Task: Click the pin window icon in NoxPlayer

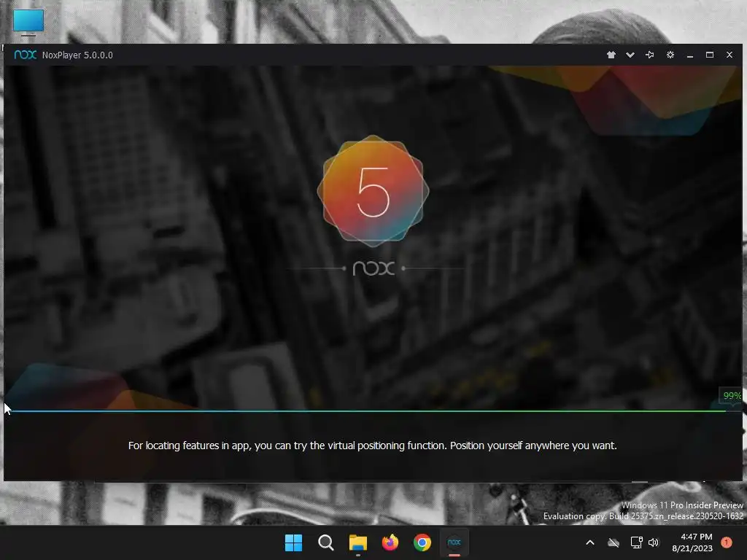Action: (x=649, y=55)
